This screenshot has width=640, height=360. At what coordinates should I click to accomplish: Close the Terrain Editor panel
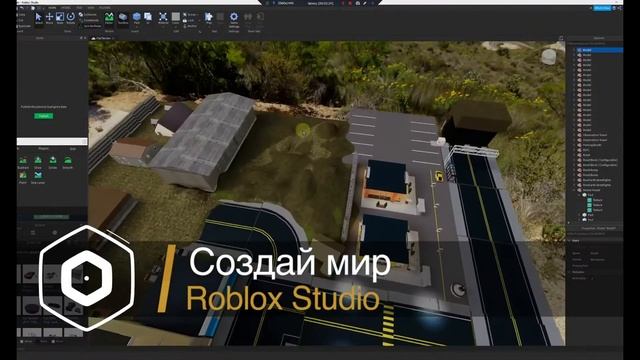click(x=85, y=38)
